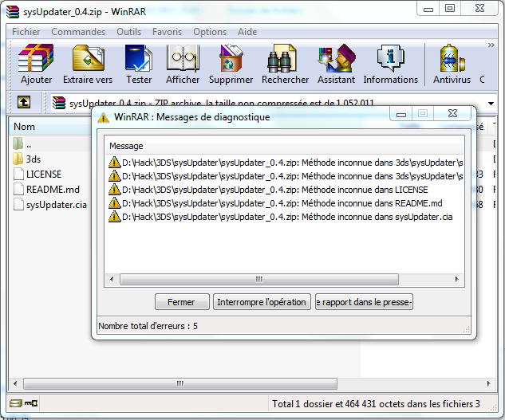This screenshot has width=505, height=420.
Task: Click the status bar total files text
Action: (376, 403)
